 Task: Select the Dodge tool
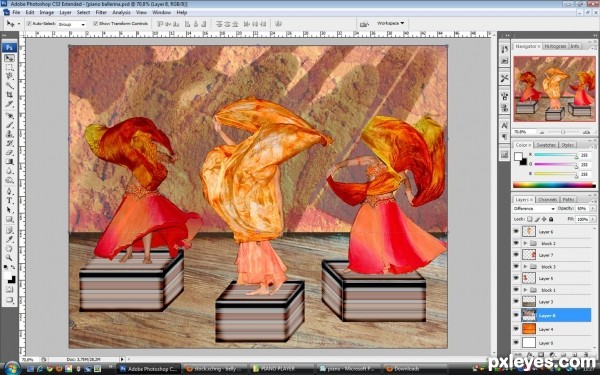10,180
